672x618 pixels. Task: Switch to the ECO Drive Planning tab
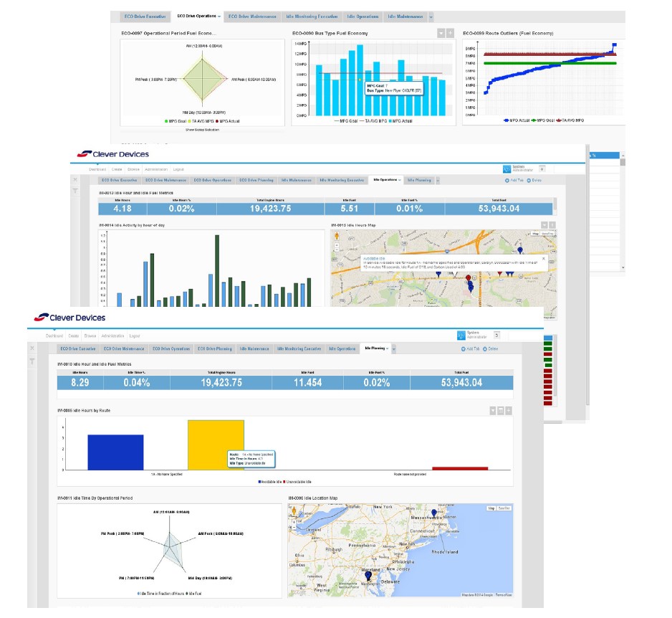pos(216,348)
